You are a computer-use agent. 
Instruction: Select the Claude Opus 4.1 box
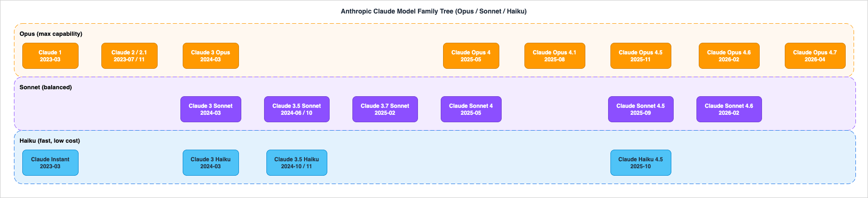pyautogui.click(x=555, y=56)
